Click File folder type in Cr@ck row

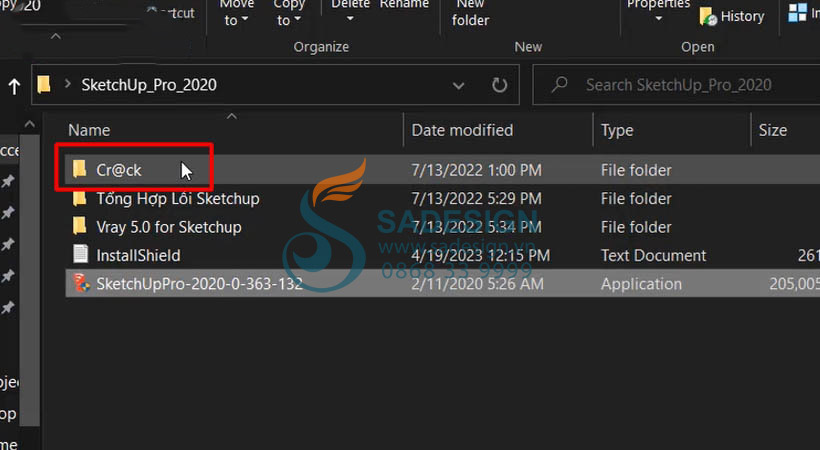[x=636, y=170]
